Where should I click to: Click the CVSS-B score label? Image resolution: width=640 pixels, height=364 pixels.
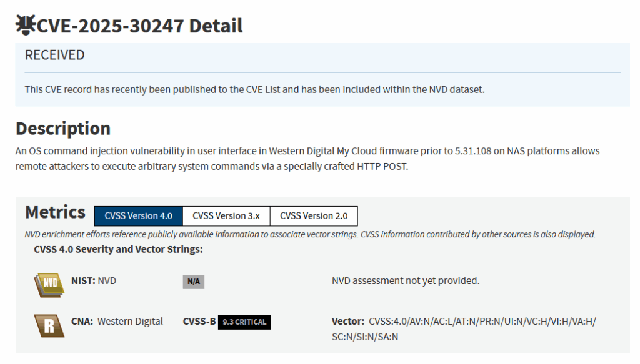199,322
